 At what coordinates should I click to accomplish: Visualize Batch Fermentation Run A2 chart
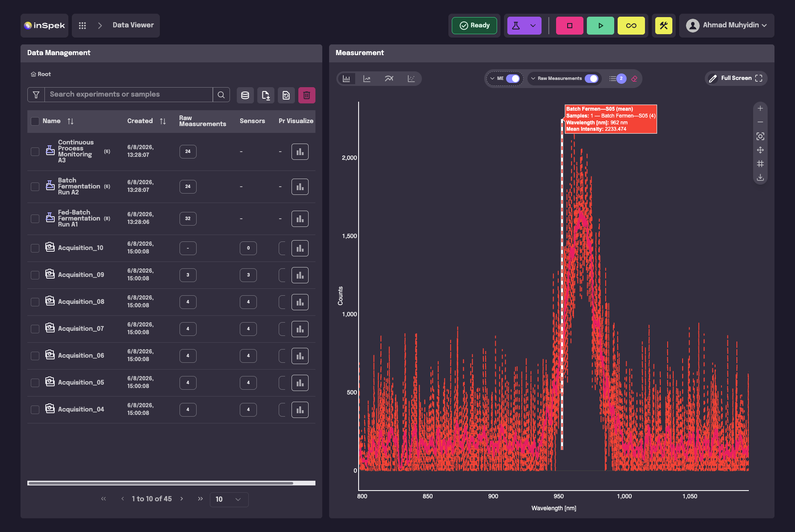pyautogui.click(x=300, y=187)
